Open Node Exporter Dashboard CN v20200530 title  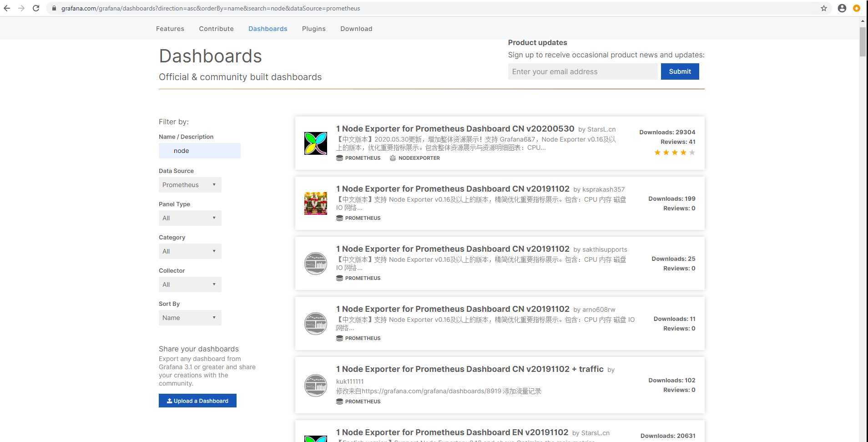[455, 129]
